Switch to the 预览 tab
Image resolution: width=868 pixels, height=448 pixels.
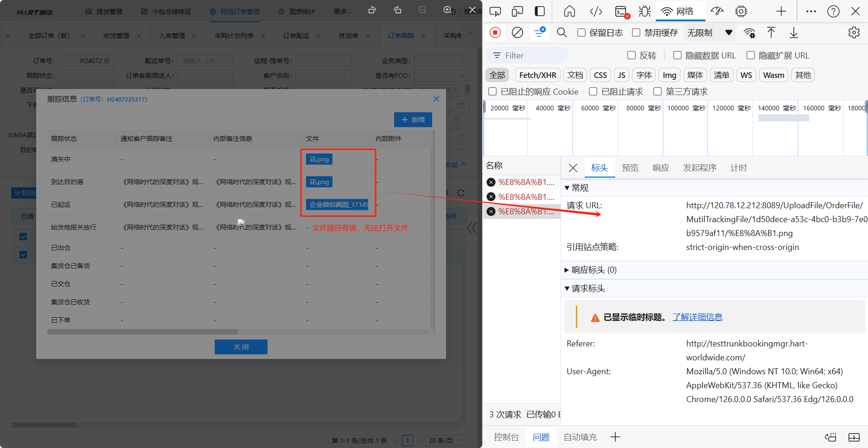(x=630, y=168)
